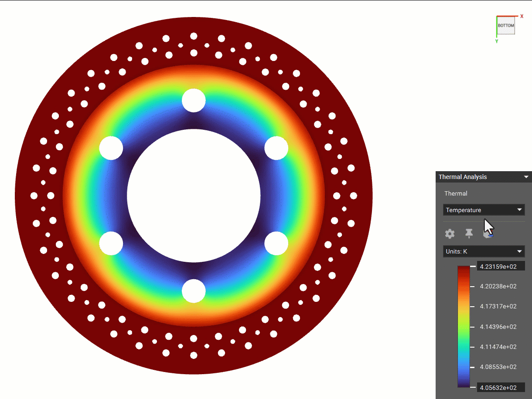Click the 4.17317e+02 legend tick label

498,306
